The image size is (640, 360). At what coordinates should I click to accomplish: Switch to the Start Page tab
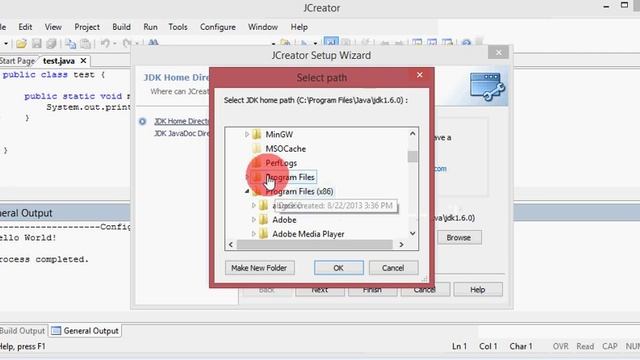coord(17,61)
